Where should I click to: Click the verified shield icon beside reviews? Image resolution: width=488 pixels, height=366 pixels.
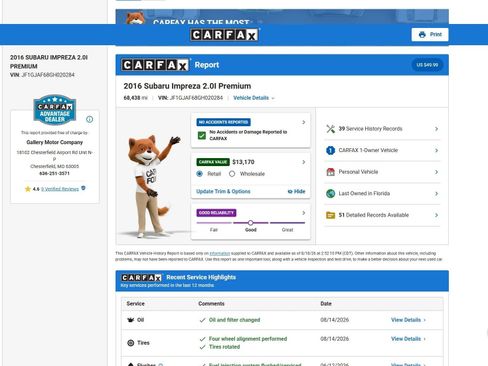point(83,188)
